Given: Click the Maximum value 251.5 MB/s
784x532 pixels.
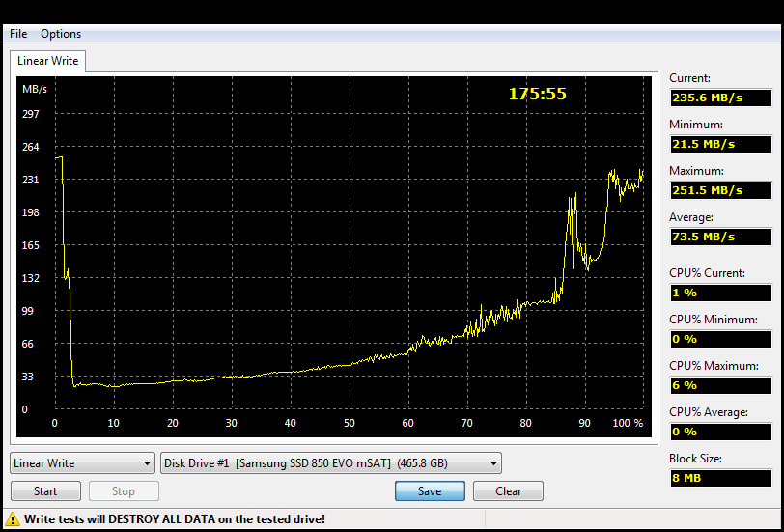Looking at the screenshot, I should coord(720,190).
